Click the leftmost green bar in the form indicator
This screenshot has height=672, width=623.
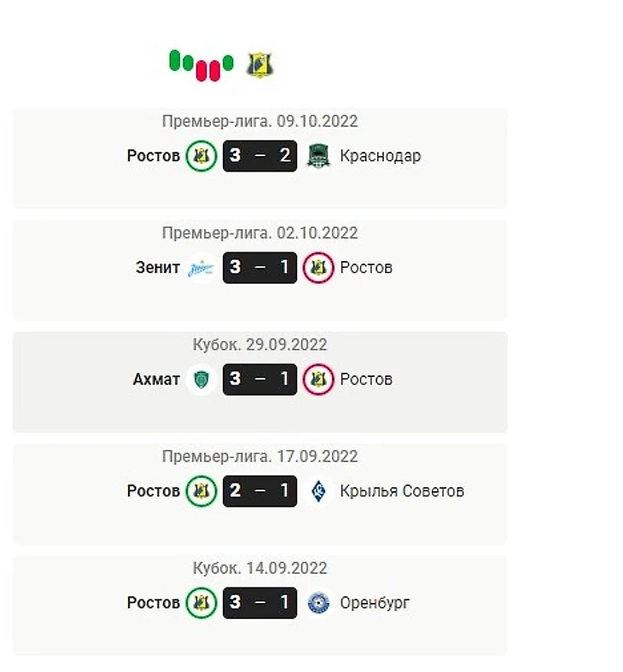[175, 61]
